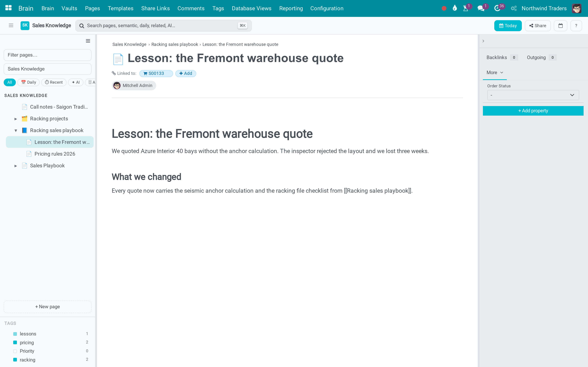Toggle sidebar with the hamburger icon
588x367 pixels.
pyautogui.click(x=11, y=25)
